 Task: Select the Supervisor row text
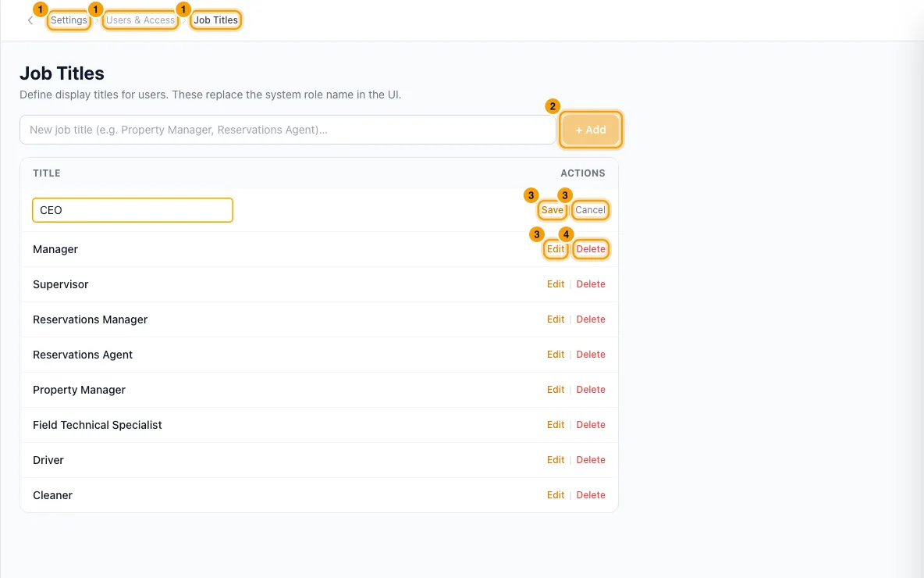(61, 284)
